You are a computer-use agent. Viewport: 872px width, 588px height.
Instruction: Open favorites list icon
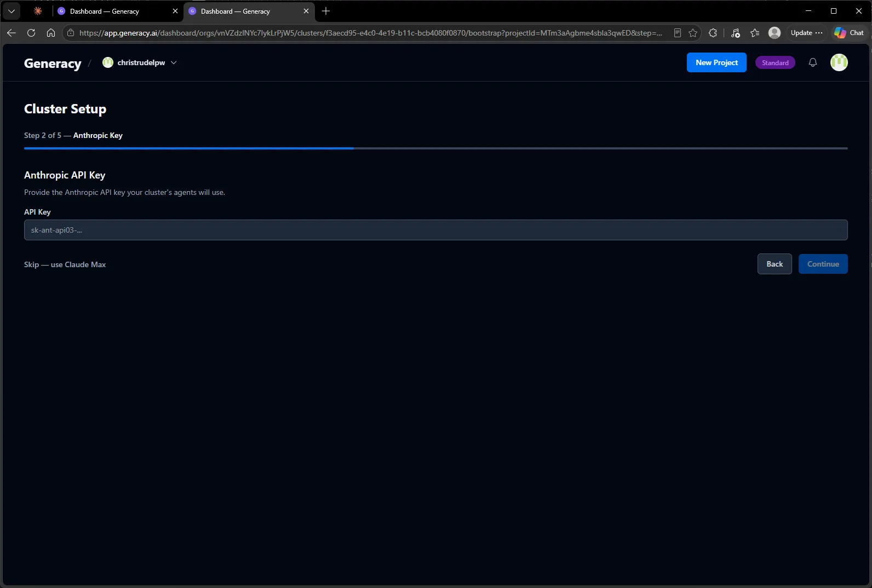755,33
